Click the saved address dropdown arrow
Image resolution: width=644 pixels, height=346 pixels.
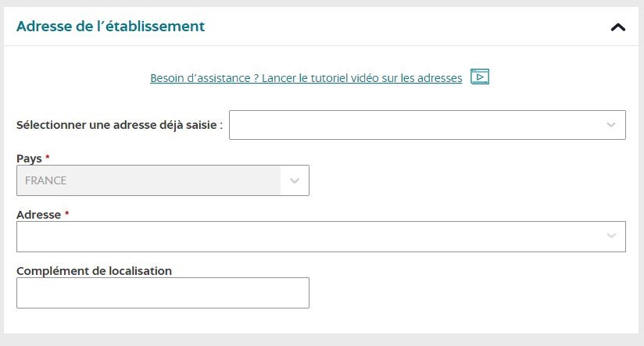pyautogui.click(x=610, y=125)
